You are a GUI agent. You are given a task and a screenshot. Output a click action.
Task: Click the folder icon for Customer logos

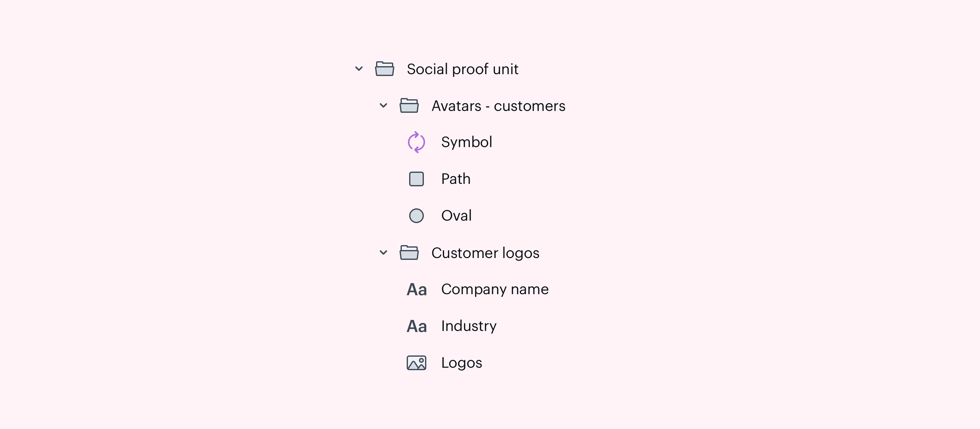[409, 252]
